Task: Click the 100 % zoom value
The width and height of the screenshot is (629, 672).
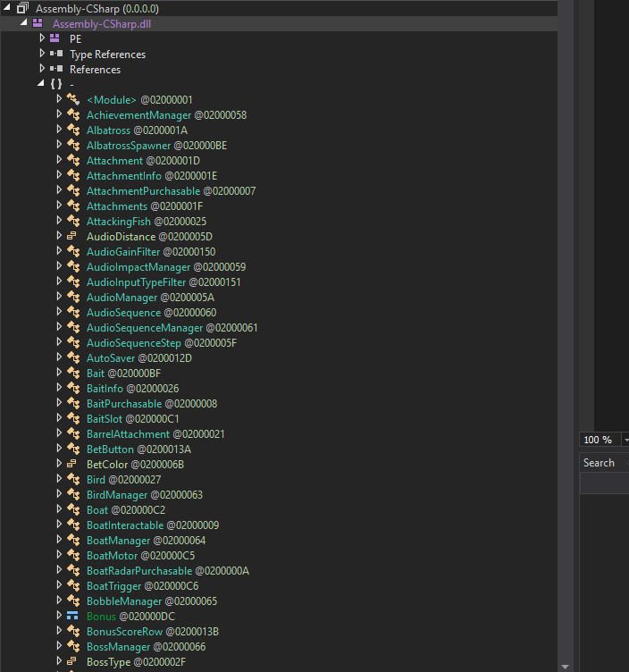Action: tap(598, 440)
